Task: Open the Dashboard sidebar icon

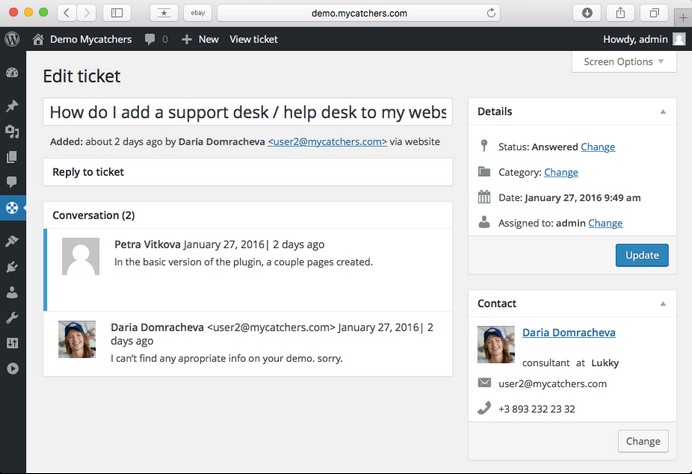Action: [12, 72]
